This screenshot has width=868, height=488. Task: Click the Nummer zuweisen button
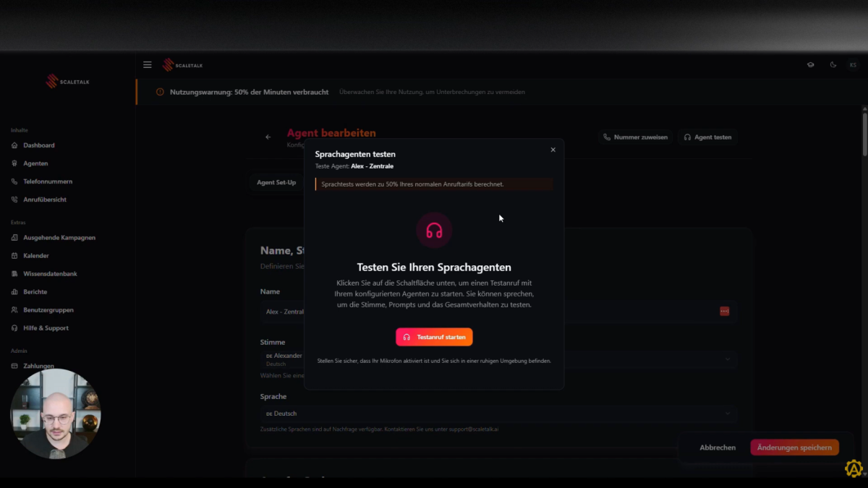tap(636, 137)
